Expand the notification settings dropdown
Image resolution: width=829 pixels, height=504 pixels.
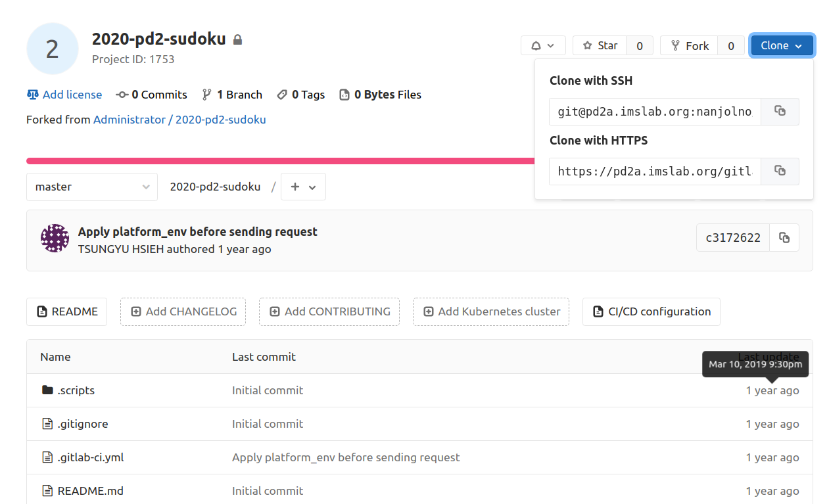[x=543, y=46]
